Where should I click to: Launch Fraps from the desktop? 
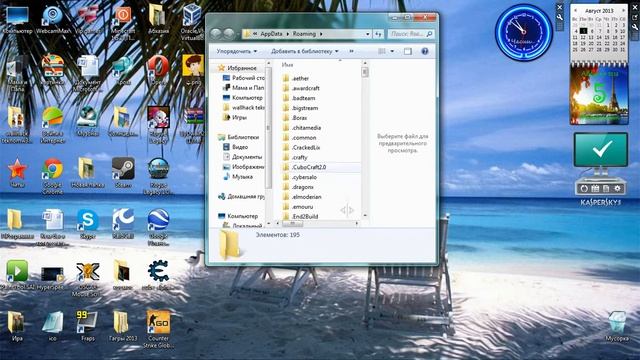[88, 326]
